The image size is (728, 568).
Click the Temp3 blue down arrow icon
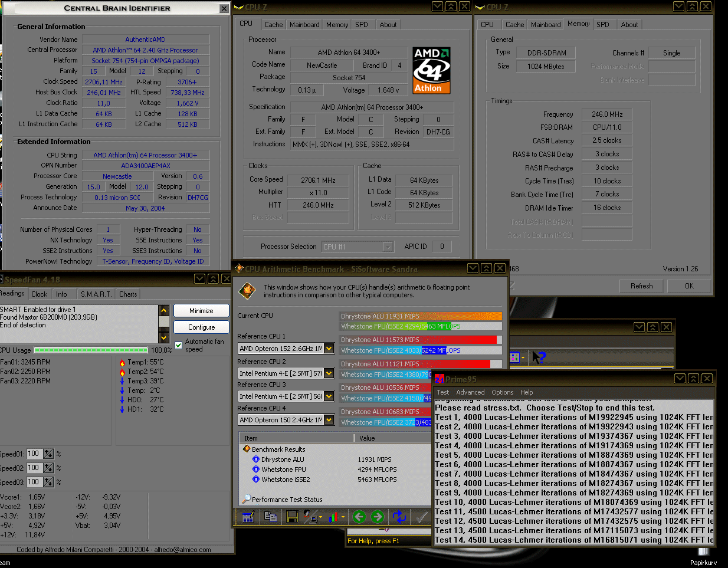(x=122, y=381)
